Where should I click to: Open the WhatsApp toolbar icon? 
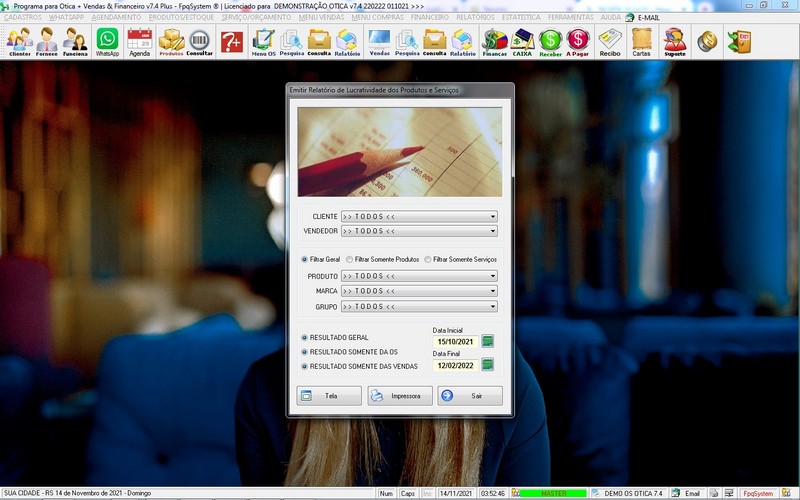click(107, 41)
